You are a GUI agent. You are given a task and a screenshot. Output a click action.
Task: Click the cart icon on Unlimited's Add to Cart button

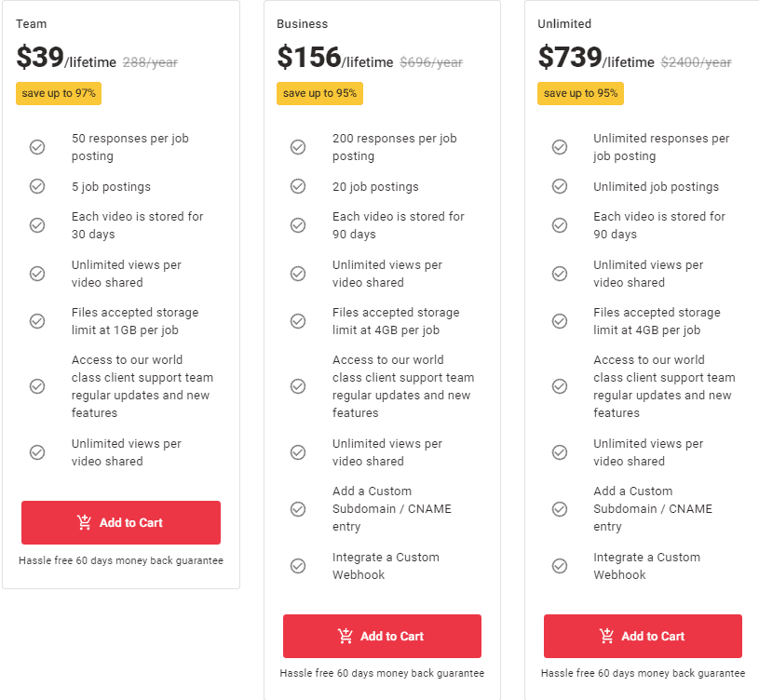click(609, 636)
